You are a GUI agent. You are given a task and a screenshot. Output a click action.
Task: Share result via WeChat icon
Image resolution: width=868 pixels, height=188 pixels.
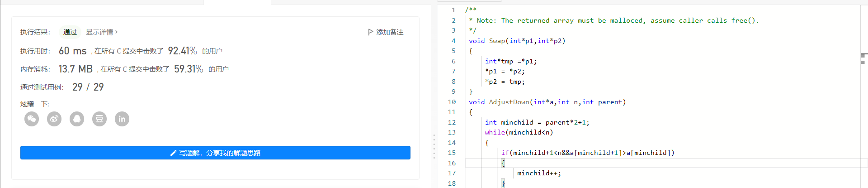coord(32,119)
